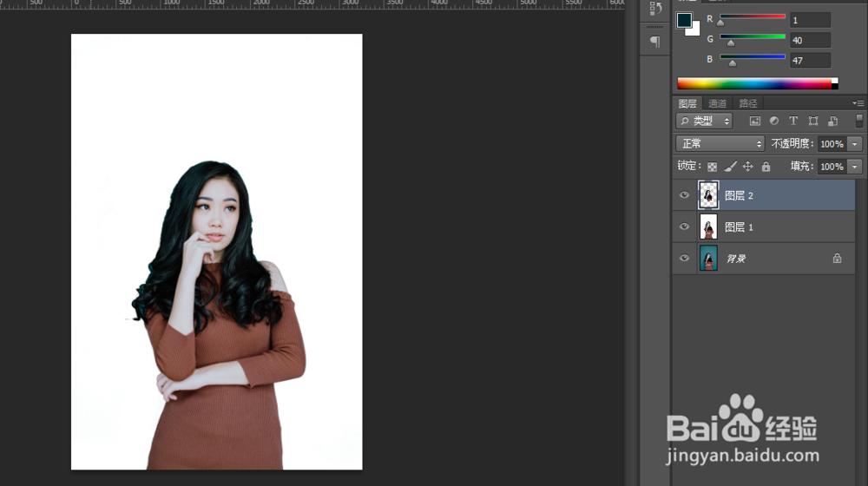
Task: Filter for smart objects icon
Action: click(x=833, y=121)
